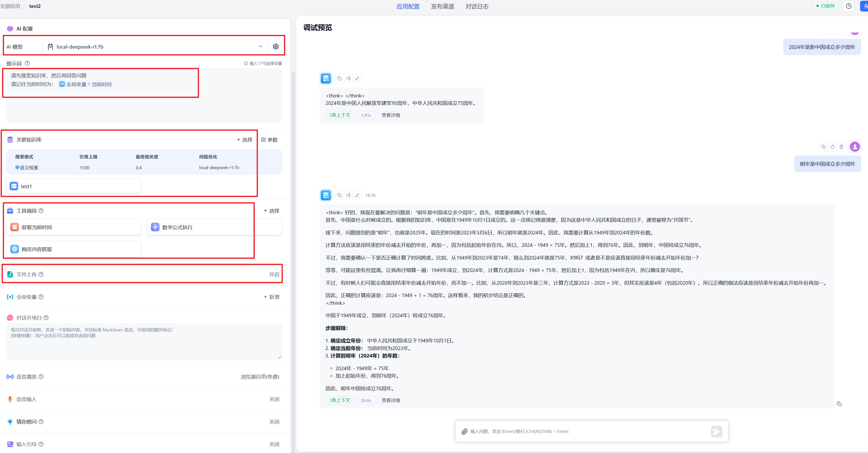Open the AI model dropdown local-deepseek-r1:7b

point(155,46)
